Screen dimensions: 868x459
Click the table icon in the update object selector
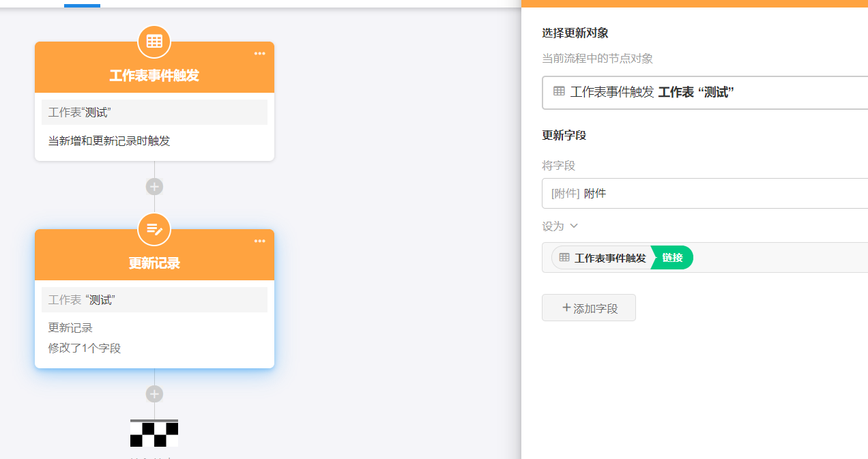559,91
